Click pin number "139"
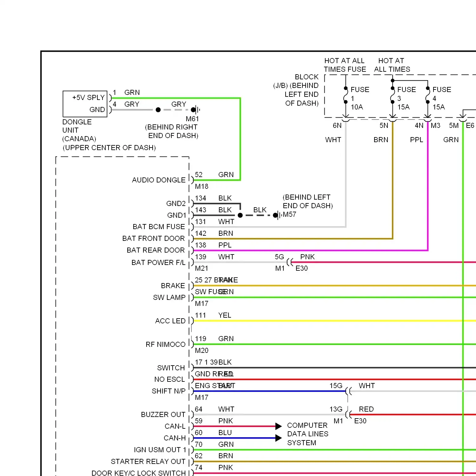 [x=201, y=257]
